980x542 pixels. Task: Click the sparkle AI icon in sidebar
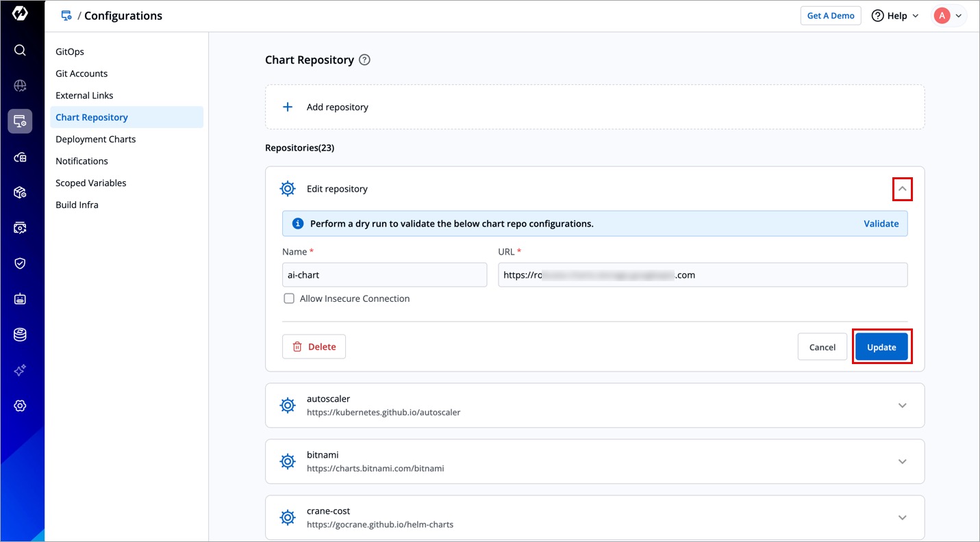click(20, 370)
